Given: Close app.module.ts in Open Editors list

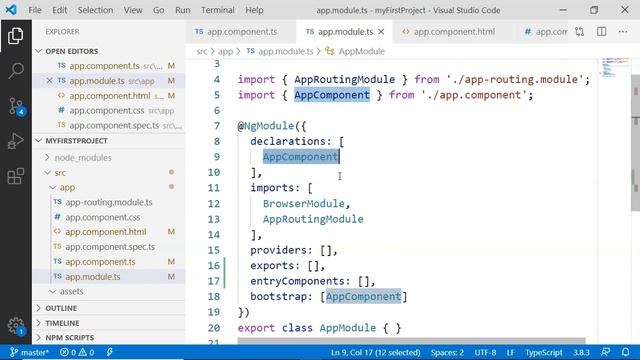Looking at the screenshot, I should [x=49, y=81].
